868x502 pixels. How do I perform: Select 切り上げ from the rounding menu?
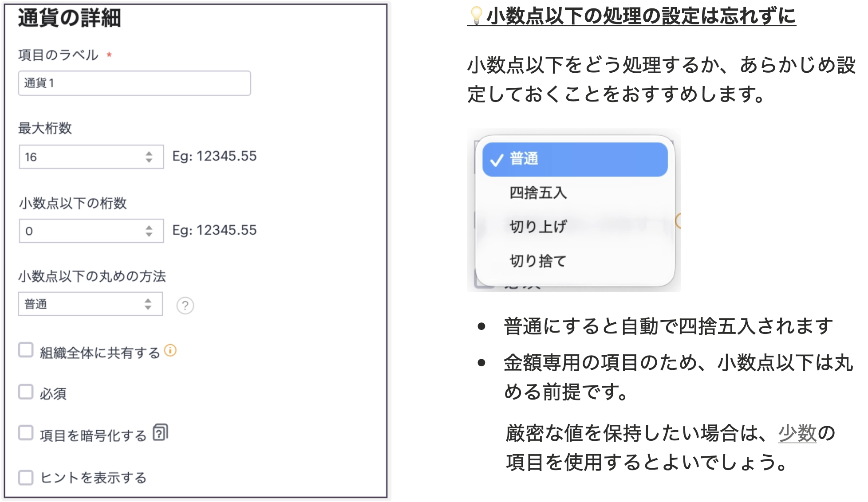point(538,227)
